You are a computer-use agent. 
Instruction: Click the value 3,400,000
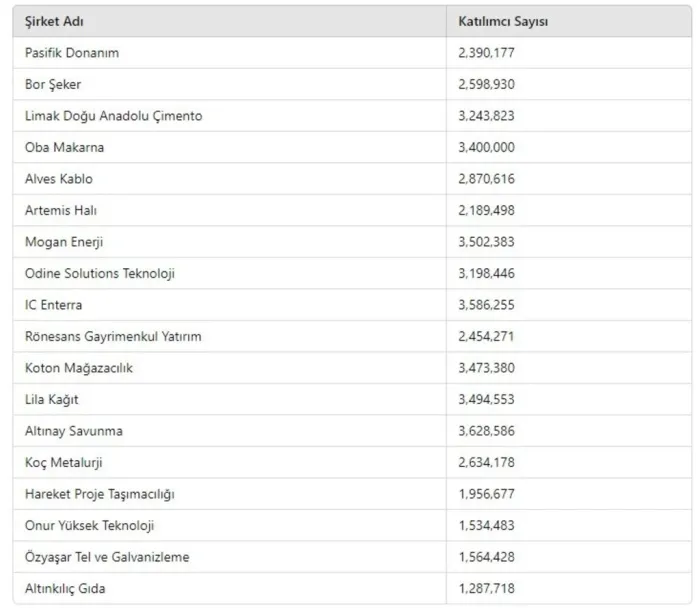point(486,147)
